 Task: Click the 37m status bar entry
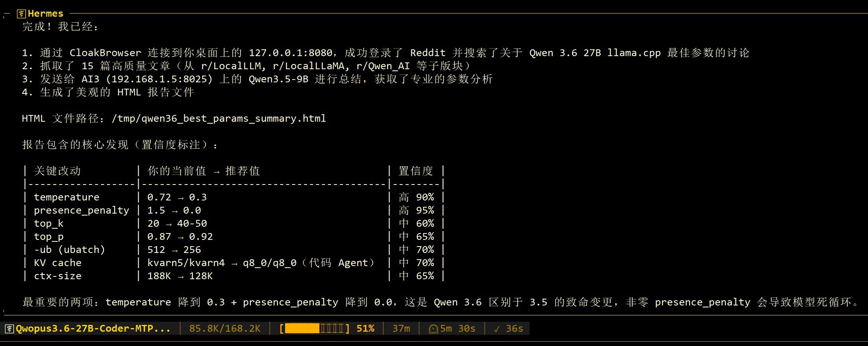(401, 329)
